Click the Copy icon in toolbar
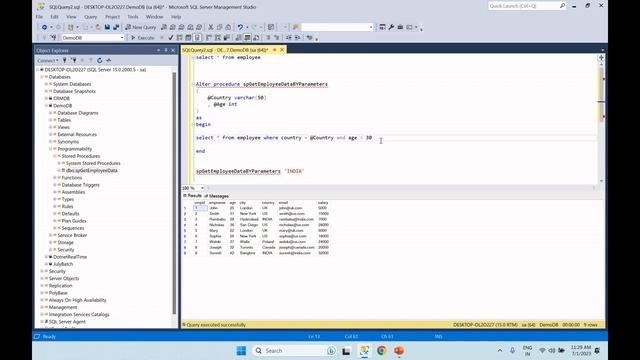This screenshot has height=360, width=640. click(x=220, y=27)
